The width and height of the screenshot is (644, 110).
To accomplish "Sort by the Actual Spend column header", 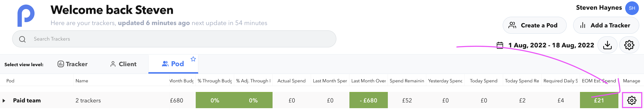I will 291,81.
